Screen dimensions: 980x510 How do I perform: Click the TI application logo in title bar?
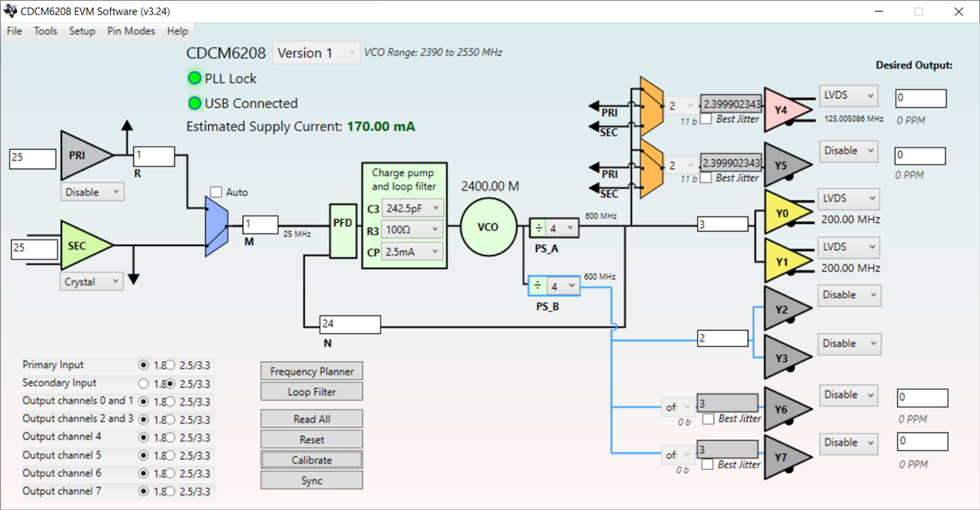coord(10,11)
